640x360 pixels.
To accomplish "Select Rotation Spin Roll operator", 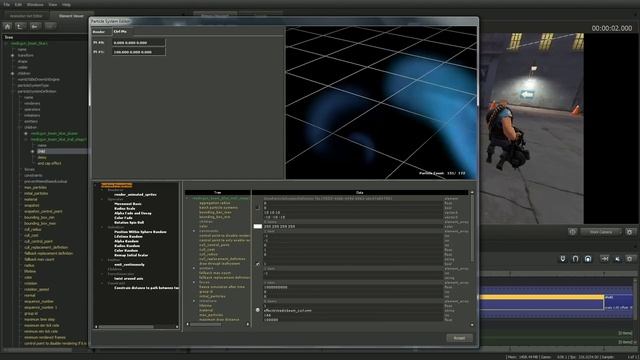I will pyautogui.click(x=129, y=222).
